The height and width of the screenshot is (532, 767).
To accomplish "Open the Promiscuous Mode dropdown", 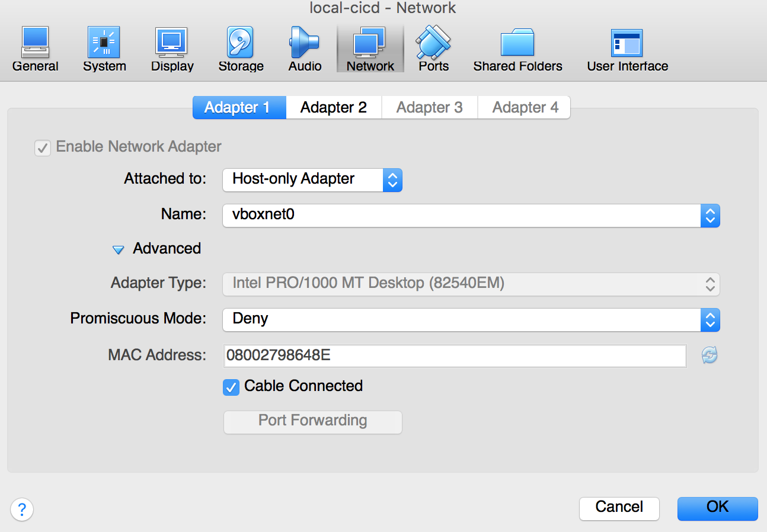I will (x=471, y=320).
